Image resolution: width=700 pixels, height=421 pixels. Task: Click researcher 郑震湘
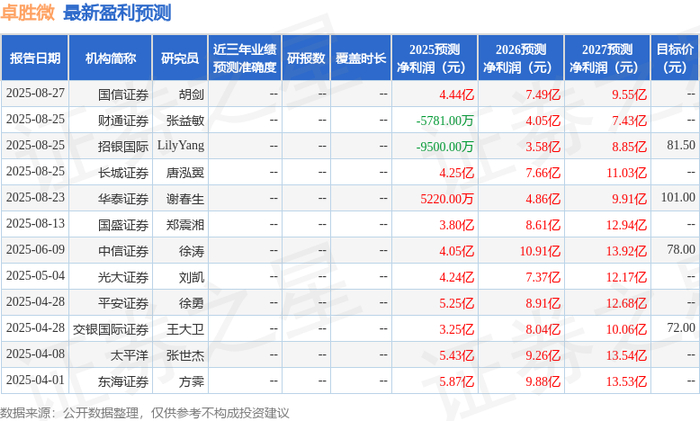[185, 225]
